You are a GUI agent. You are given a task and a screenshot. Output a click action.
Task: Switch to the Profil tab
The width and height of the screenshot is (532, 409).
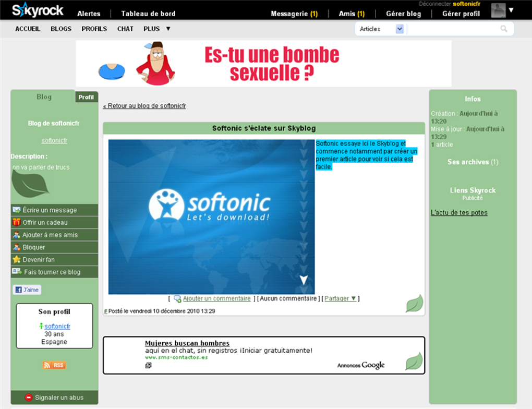coord(86,98)
